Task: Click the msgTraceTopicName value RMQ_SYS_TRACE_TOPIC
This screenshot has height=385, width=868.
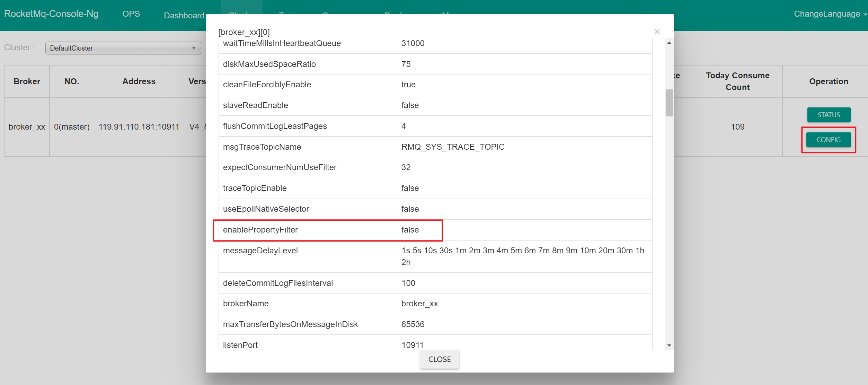Action: click(x=452, y=147)
